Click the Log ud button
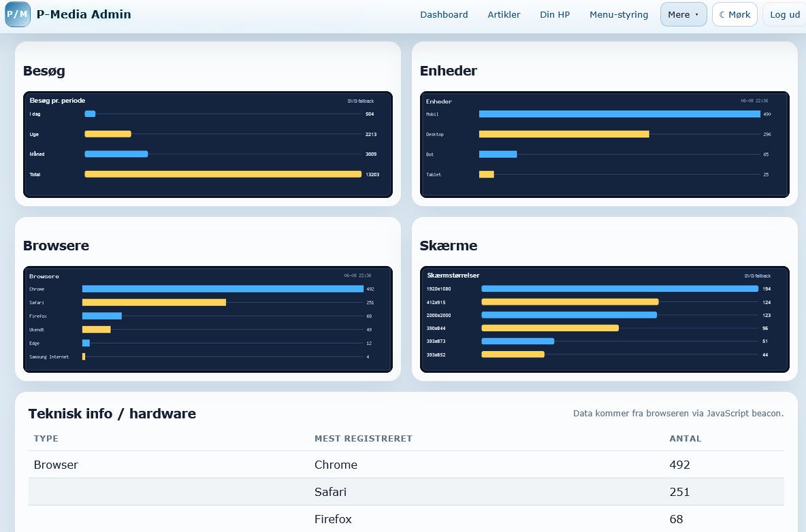The image size is (806, 532). [x=784, y=14]
